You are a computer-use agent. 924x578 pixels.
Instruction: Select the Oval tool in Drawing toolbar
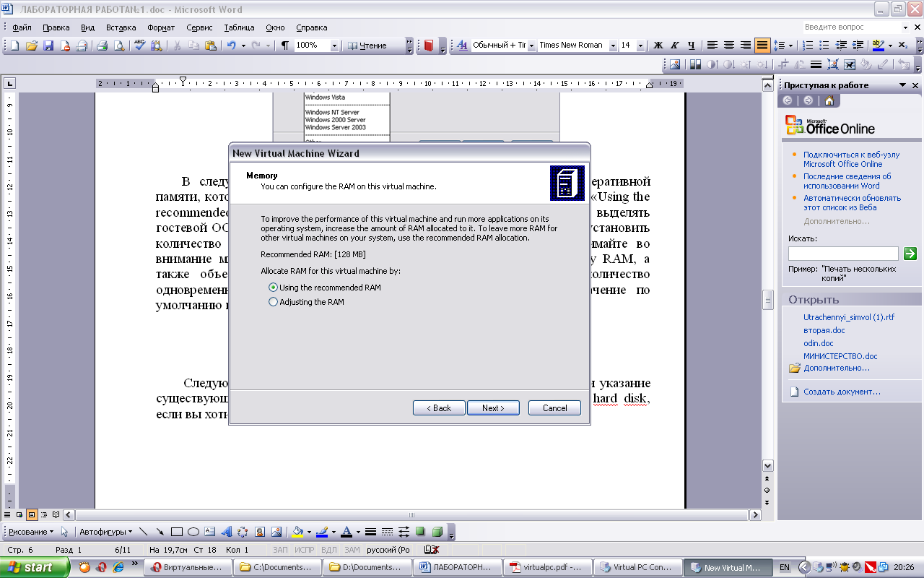tap(193, 532)
